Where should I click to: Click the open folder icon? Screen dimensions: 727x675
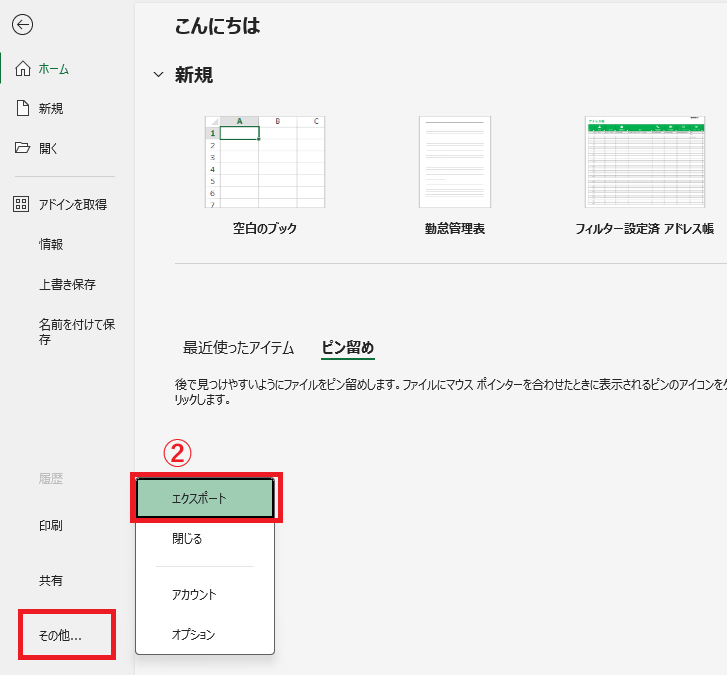pyautogui.click(x=22, y=148)
